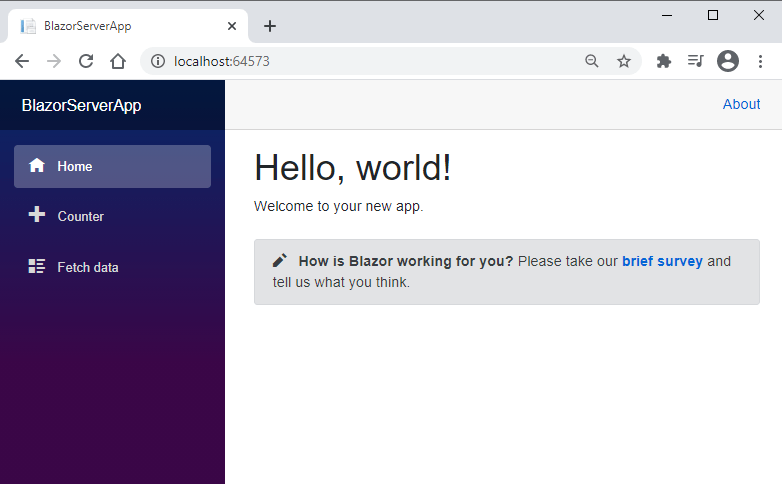Open the Fetch data nav item
The image size is (782, 484).
[112, 267]
